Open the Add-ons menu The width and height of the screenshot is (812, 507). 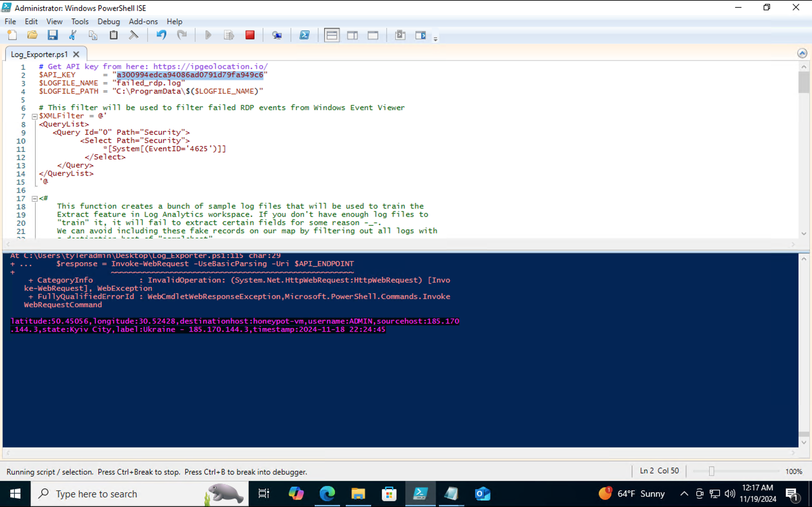(x=143, y=22)
